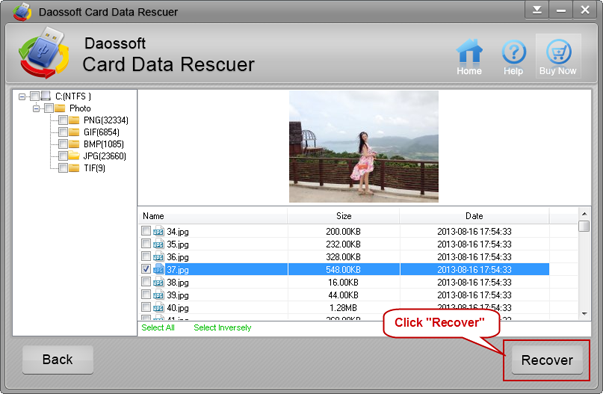Click the Buy Now cart icon
The image size is (603, 394).
[x=558, y=52]
